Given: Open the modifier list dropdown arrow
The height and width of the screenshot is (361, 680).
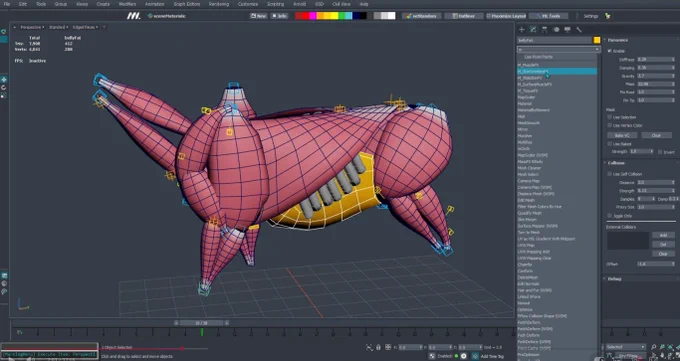Looking at the screenshot, I should click(x=597, y=49).
